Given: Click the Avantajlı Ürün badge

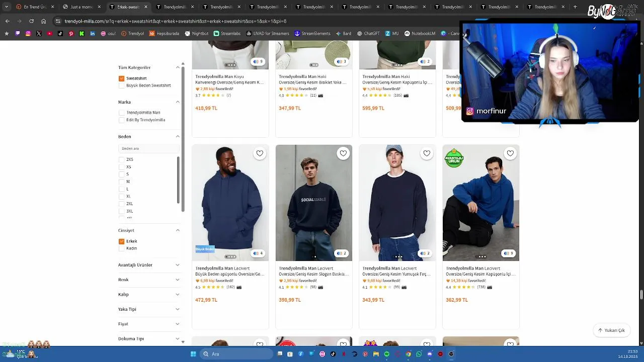Looking at the screenshot, I should [454, 158].
